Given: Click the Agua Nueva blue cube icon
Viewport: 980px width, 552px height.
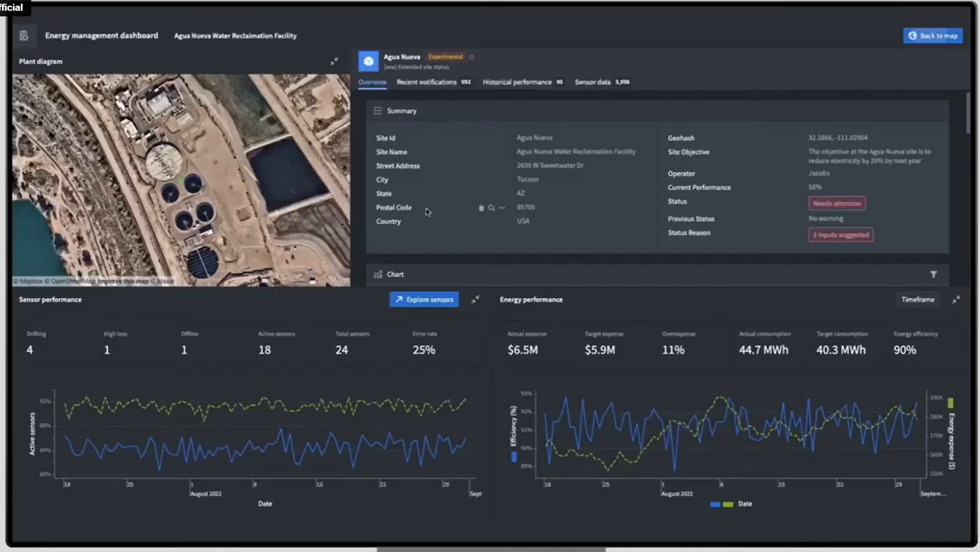Looking at the screenshot, I should (368, 61).
